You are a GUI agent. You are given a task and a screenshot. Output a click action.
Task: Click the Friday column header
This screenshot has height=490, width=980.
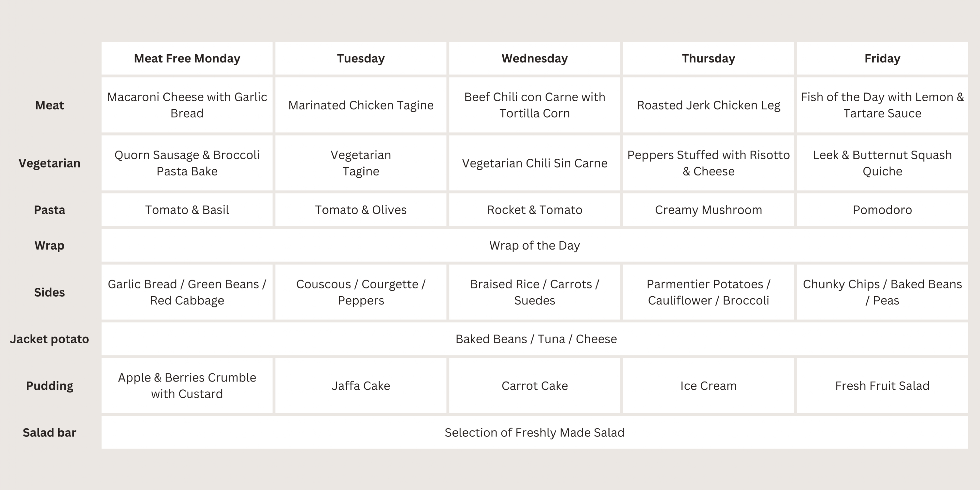[x=882, y=58]
